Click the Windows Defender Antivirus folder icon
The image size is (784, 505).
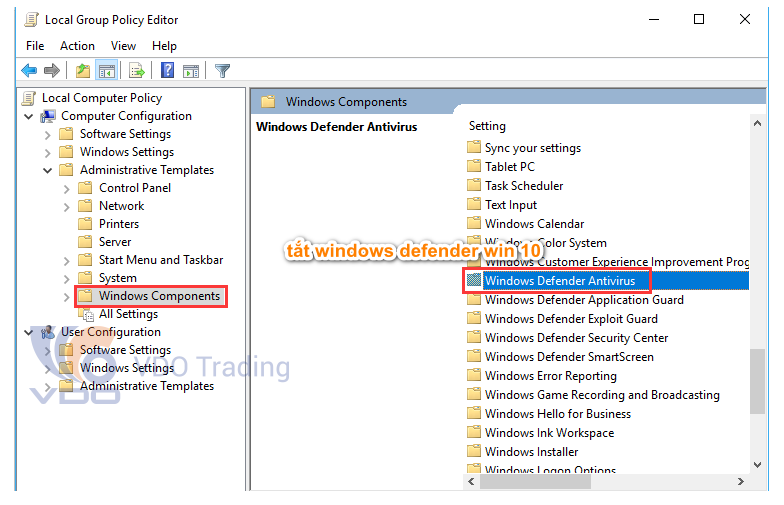(474, 280)
